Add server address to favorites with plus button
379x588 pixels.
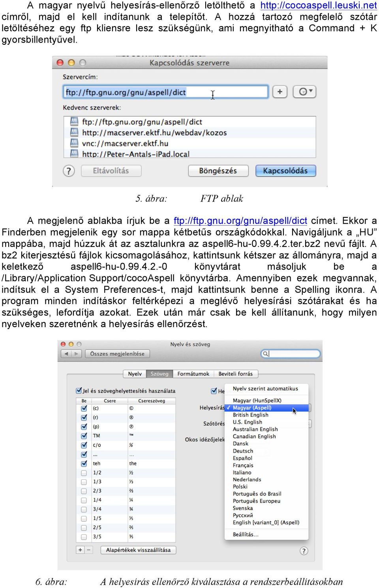(280, 92)
